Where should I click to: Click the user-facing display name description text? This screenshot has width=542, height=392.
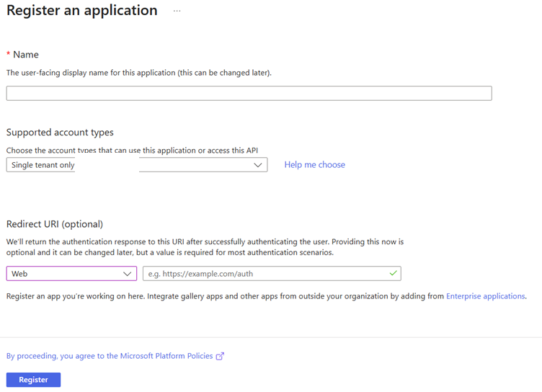[x=138, y=73]
